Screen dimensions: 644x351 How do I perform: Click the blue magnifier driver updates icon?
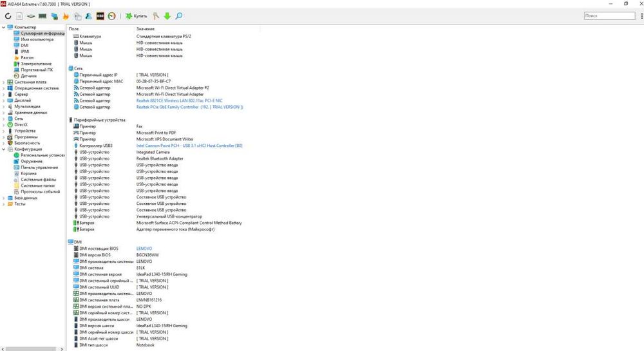point(179,16)
